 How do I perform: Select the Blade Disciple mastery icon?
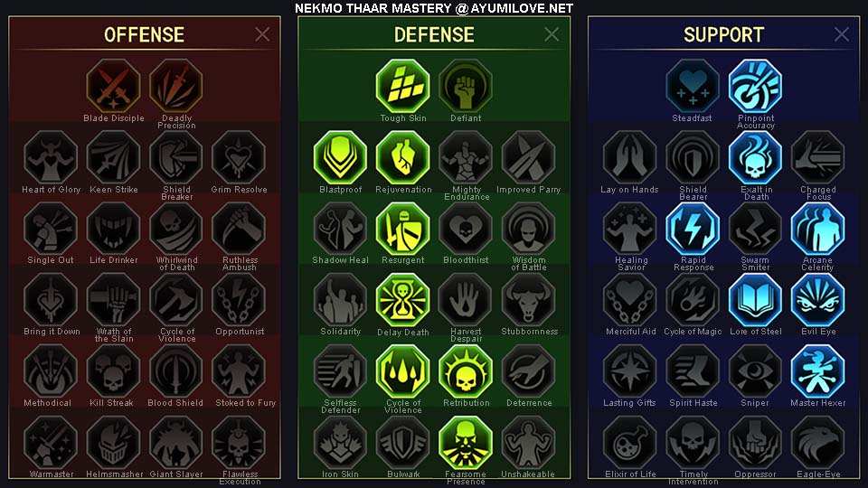(x=114, y=86)
